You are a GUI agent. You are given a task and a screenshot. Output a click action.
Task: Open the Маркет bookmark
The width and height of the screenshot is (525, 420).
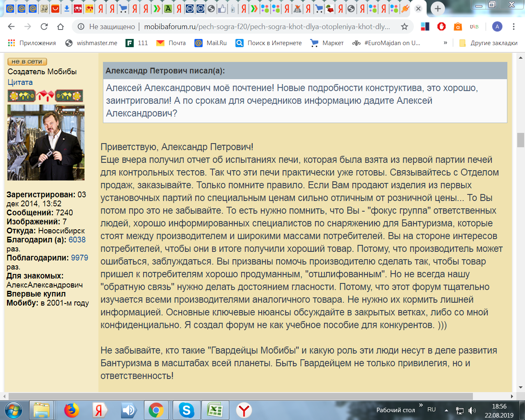(327, 43)
